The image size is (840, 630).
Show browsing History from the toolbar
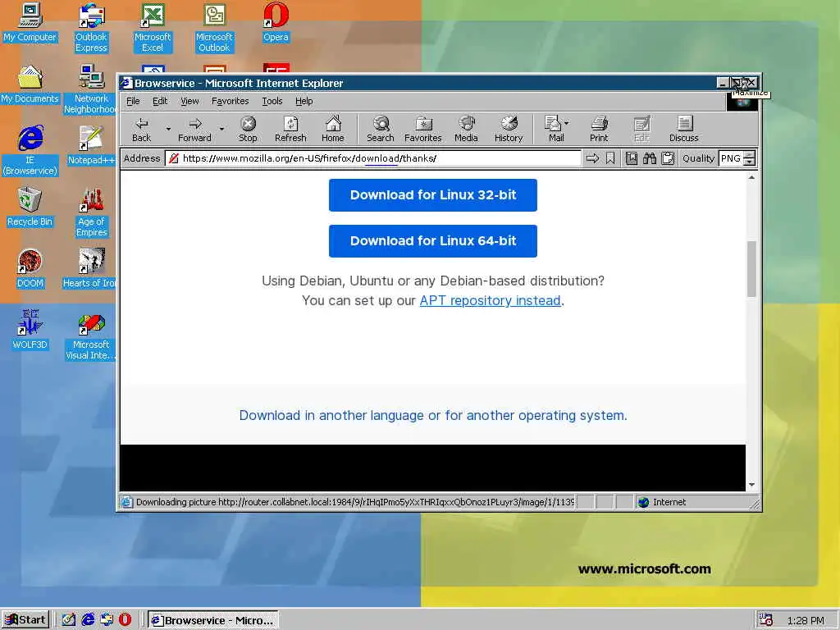point(509,129)
